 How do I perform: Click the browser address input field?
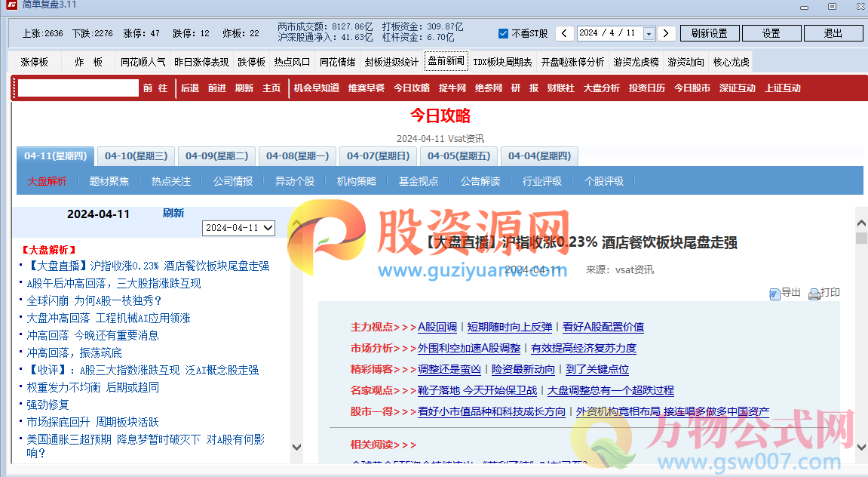click(78, 88)
